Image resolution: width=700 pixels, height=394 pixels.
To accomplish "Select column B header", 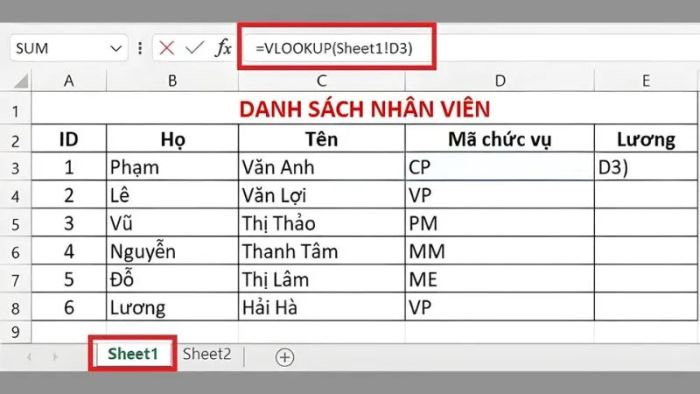I will tap(172, 81).
